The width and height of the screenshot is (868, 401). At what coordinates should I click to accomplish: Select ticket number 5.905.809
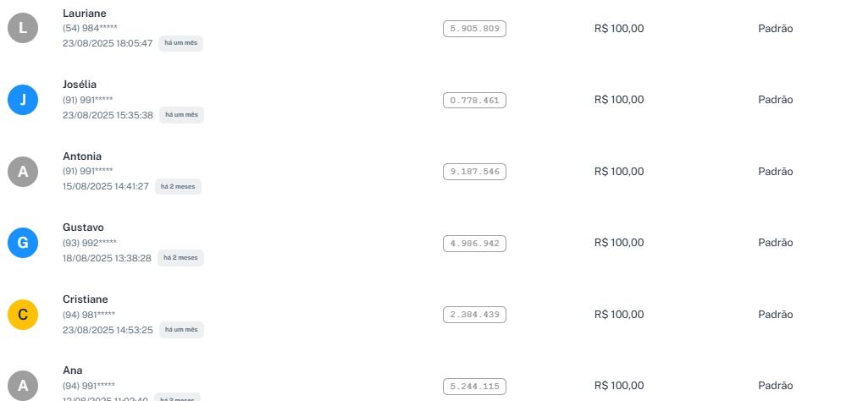click(x=474, y=29)
